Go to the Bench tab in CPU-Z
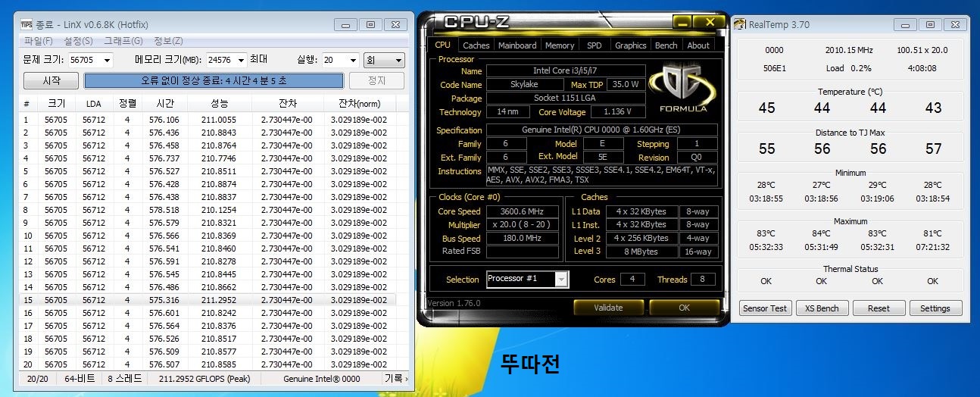980x397 pixels. tap(666, 45)
